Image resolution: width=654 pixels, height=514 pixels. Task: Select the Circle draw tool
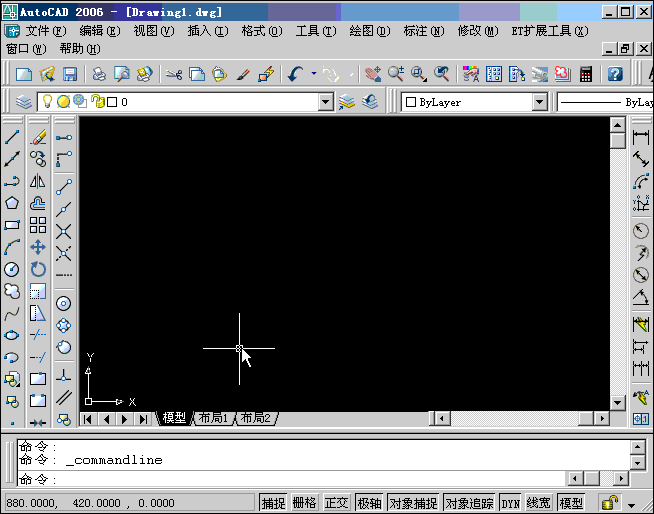[12, 269]
